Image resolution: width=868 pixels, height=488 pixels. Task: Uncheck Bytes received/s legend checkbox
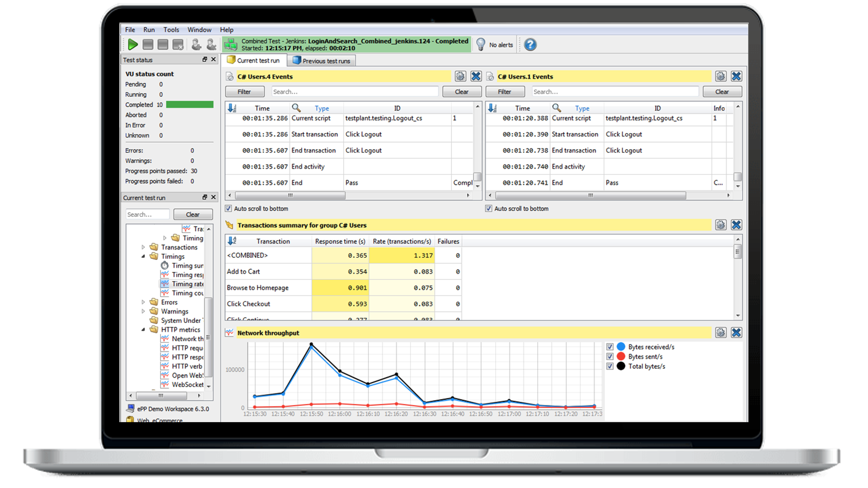[x=610, y=347]
